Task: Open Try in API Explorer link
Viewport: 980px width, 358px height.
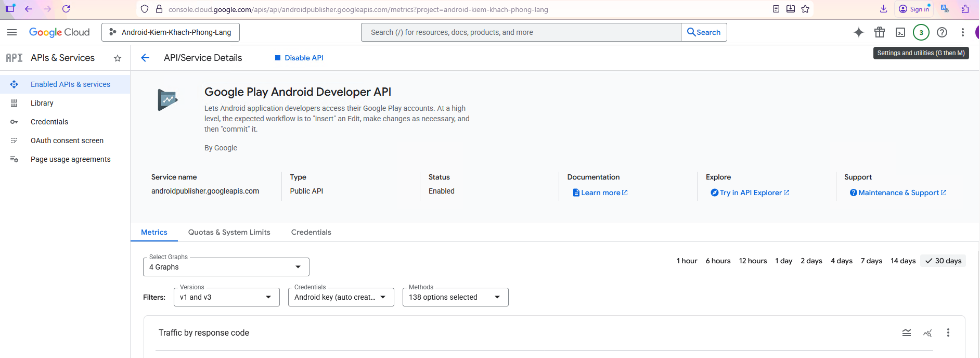Action: [x=750, y=193]
